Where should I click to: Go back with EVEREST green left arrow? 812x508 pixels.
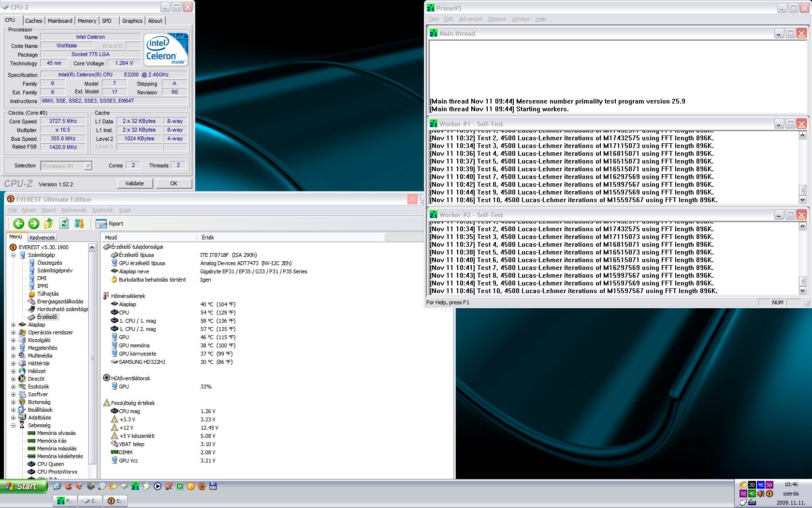19,224
